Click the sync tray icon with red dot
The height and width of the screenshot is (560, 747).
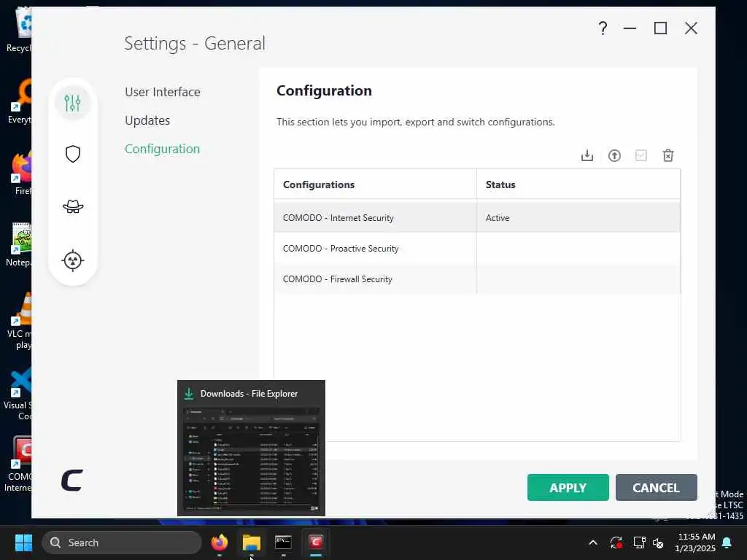616,542
